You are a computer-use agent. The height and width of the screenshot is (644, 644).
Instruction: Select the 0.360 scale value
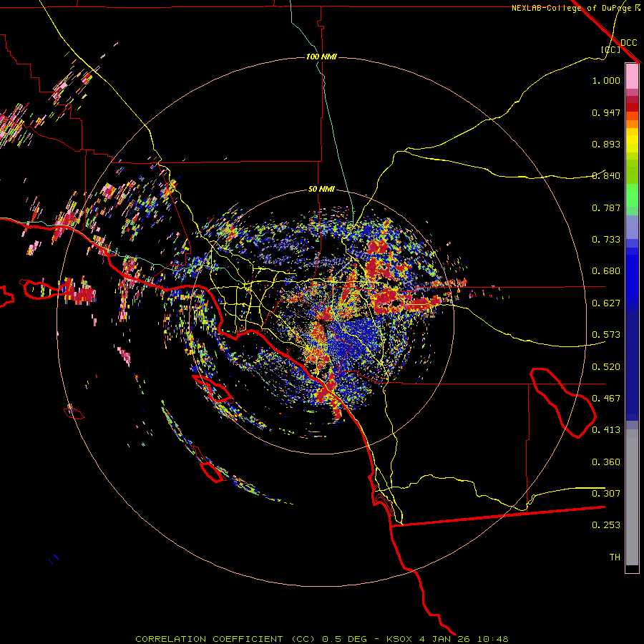pos(606,462)
